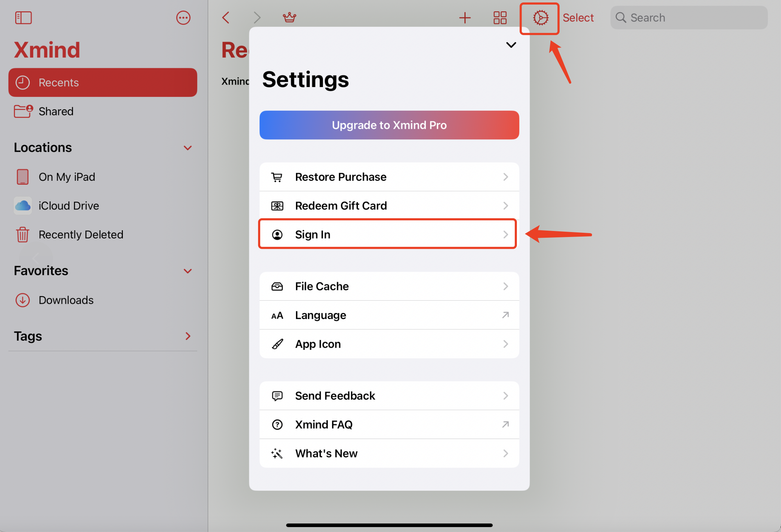Select the Sign In option
Viewport: 781px width, 532px height.
388,234
